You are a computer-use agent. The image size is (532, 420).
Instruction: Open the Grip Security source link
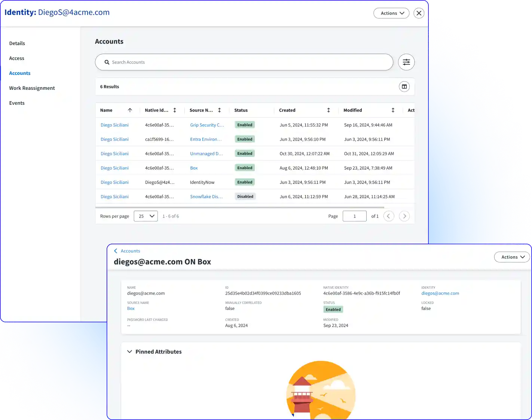click(x=207, y=125)
